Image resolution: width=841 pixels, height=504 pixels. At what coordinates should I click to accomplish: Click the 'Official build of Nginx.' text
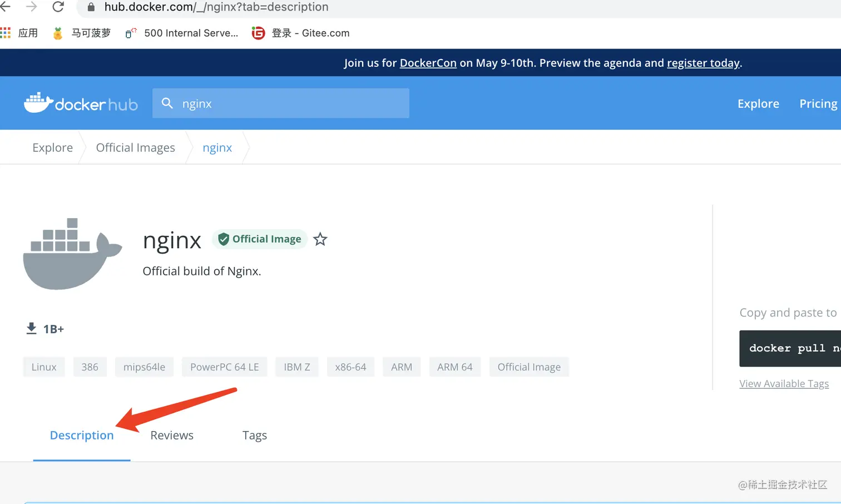point(202,271)
